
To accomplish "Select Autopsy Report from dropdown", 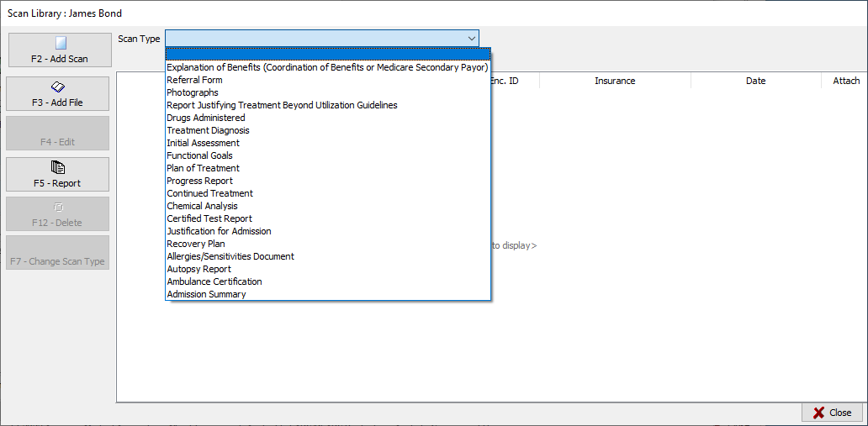I will (x=198, y=269).
